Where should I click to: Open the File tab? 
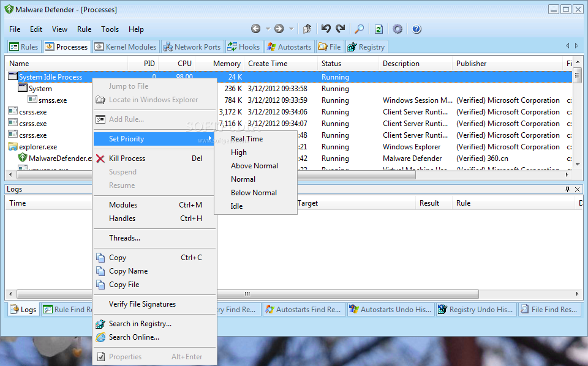tap(330, 47)
